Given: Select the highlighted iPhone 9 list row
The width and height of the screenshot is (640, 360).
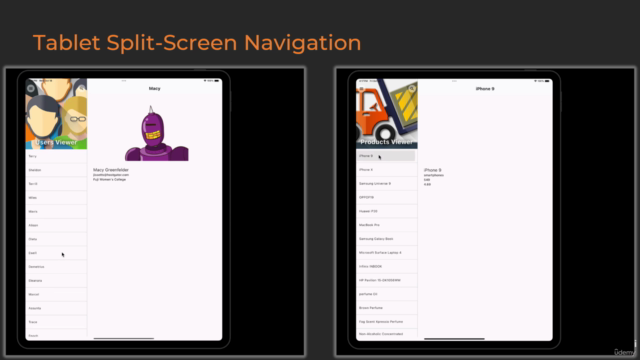Looking at the screenshot, I should tap(386, 156).
